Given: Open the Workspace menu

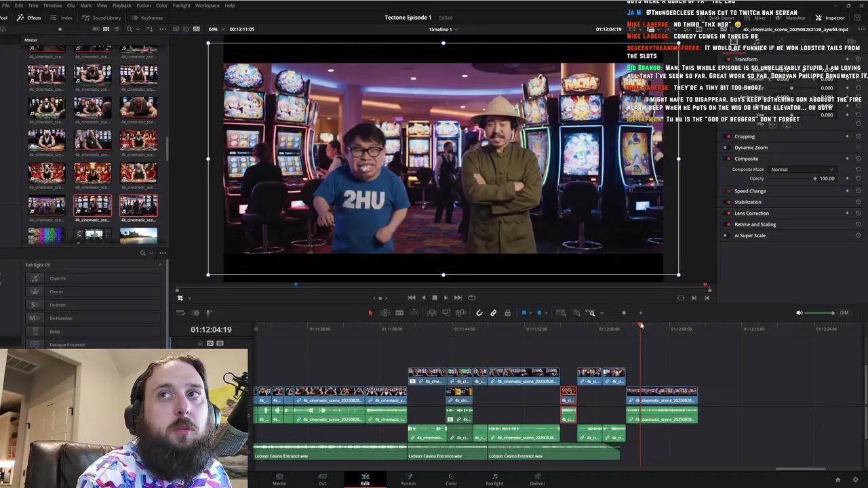Looking at the screenshot, I should click(208, 5).
